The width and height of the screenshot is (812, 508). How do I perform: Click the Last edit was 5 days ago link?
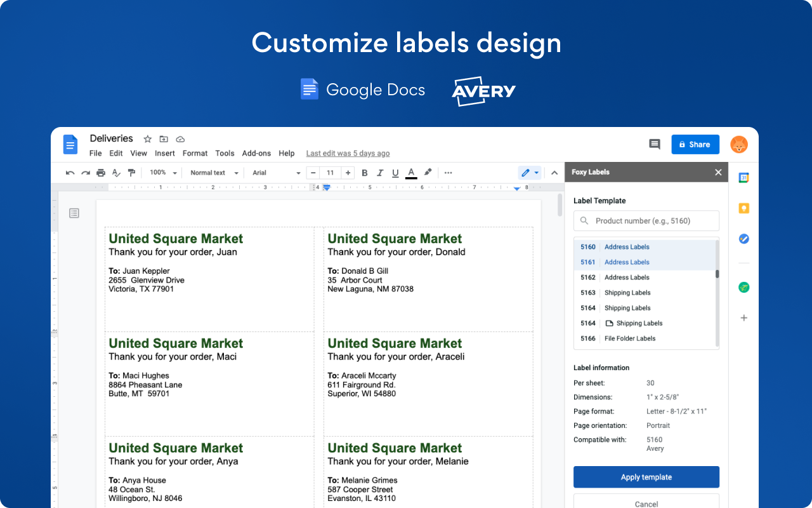tap(348, 153)
